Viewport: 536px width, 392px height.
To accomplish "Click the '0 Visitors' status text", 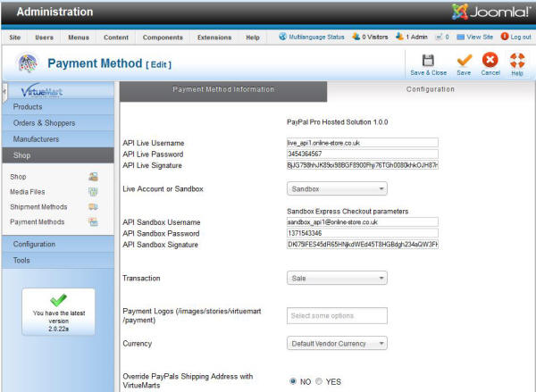I will (x=375, y=37).
